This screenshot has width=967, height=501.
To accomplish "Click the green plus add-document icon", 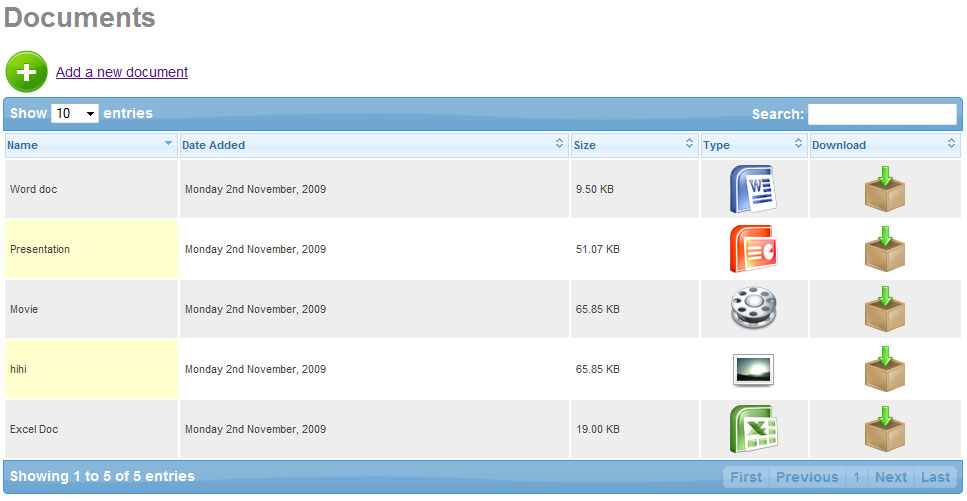I will click(27, 72).
